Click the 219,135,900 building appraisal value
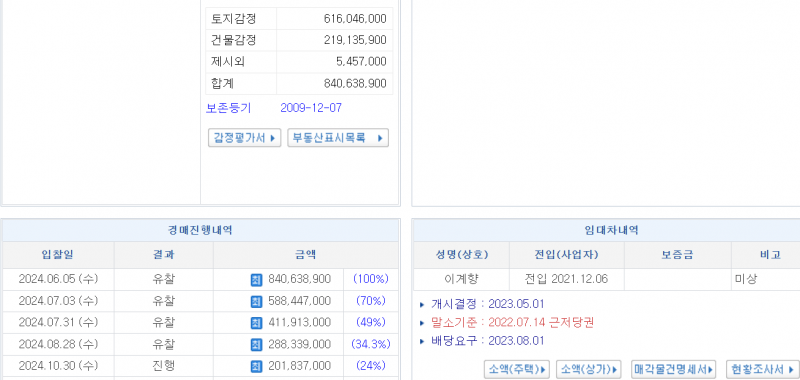 (x=355, y=40)
